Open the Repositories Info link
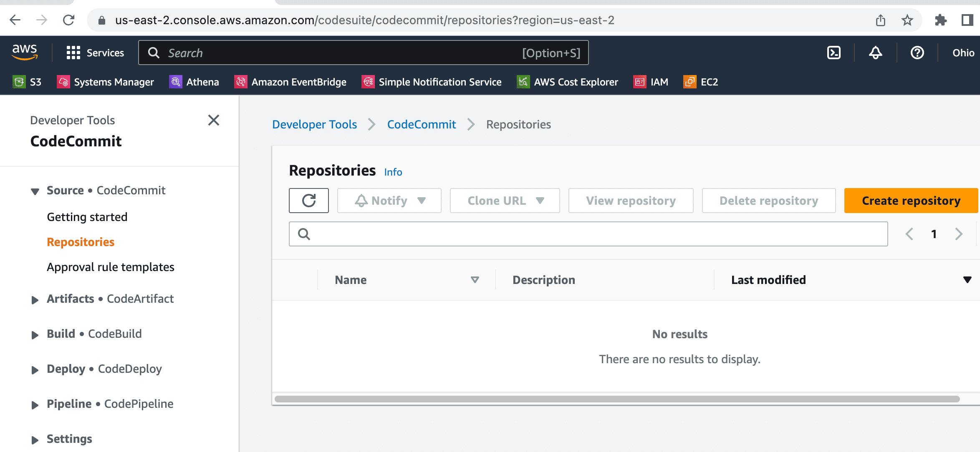This screenshot has height=452, width=980. coord(393,172)
